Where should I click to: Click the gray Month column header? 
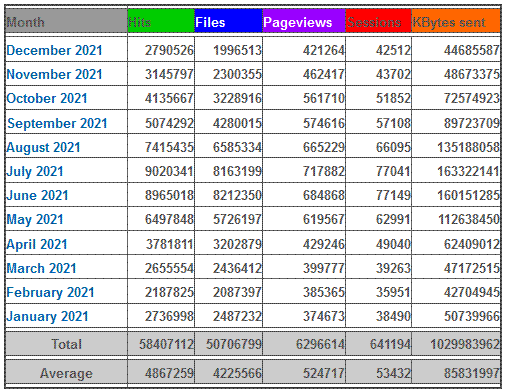tap(66, 21)
